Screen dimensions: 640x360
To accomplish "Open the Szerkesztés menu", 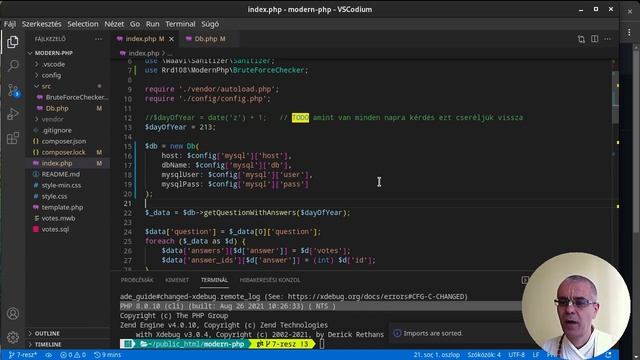I will tap(41, 24).
